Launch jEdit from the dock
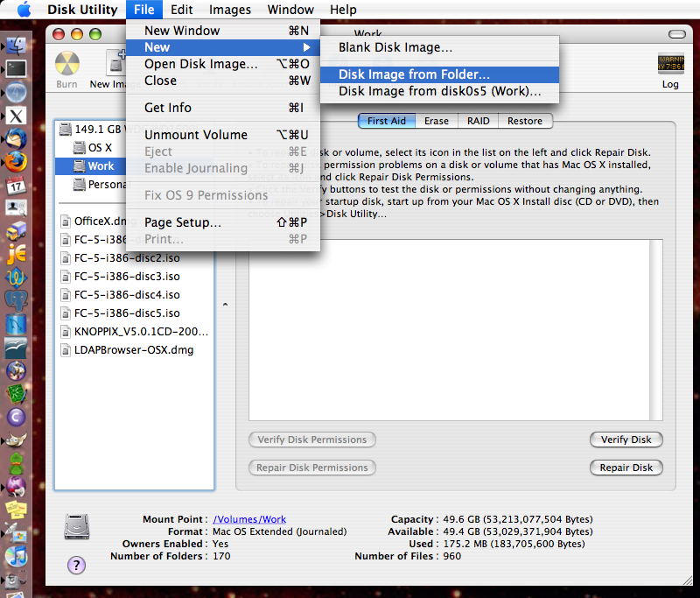 point(16,255)
